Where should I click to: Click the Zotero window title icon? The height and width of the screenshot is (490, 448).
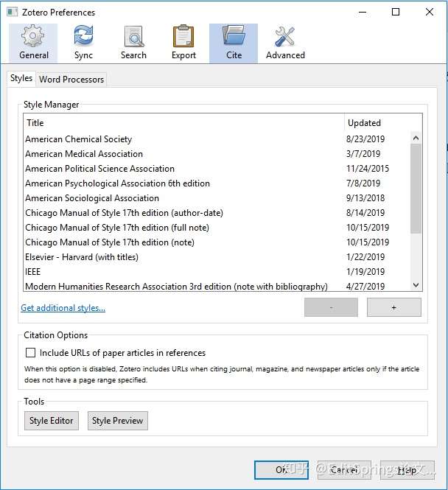coord(13,13)
